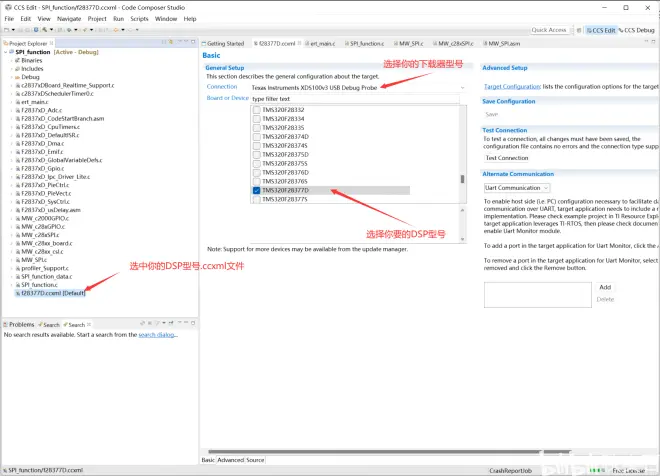This screenshot has width=660, height=476.
Task: Switch to the Getting Started tab
Action: [223, 43]
